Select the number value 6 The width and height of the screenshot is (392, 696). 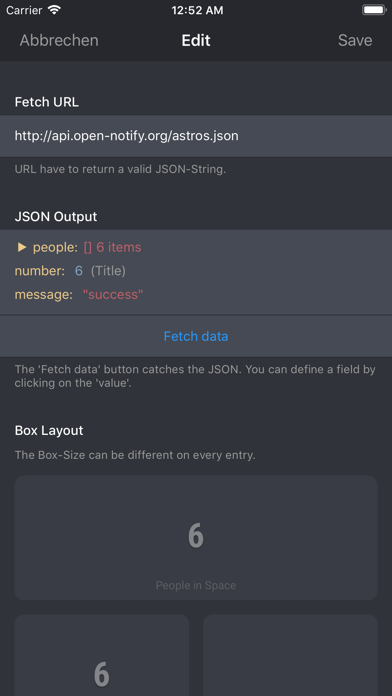pyautogui.click(x=79, y=271)
